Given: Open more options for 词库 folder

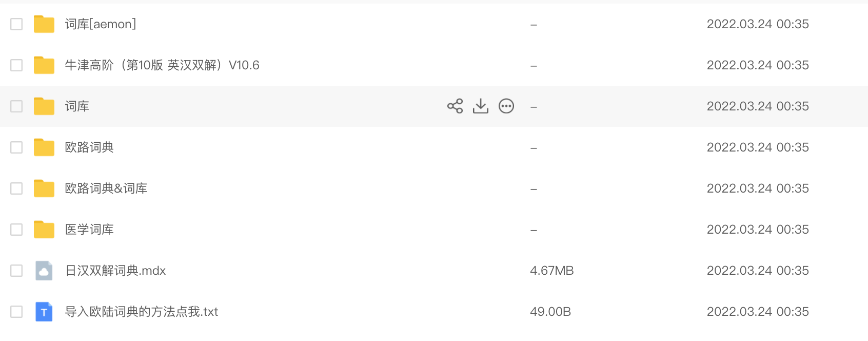Looking at the screenshot, I should point(506,106).
